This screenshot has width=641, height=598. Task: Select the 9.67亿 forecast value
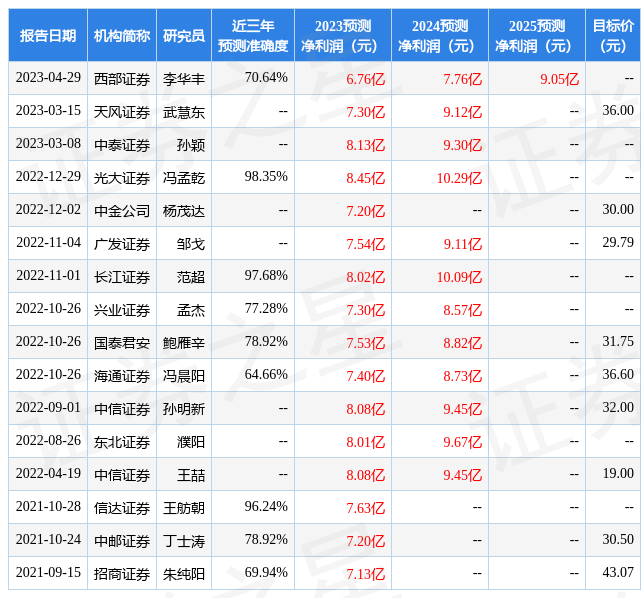click(x=463, y=442)
